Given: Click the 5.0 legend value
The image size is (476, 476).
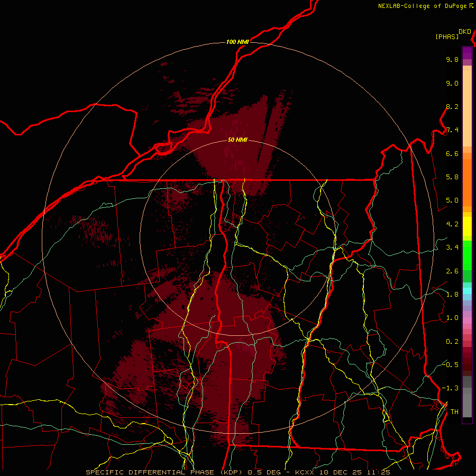Looking at the screenshot, I should 452,200.
